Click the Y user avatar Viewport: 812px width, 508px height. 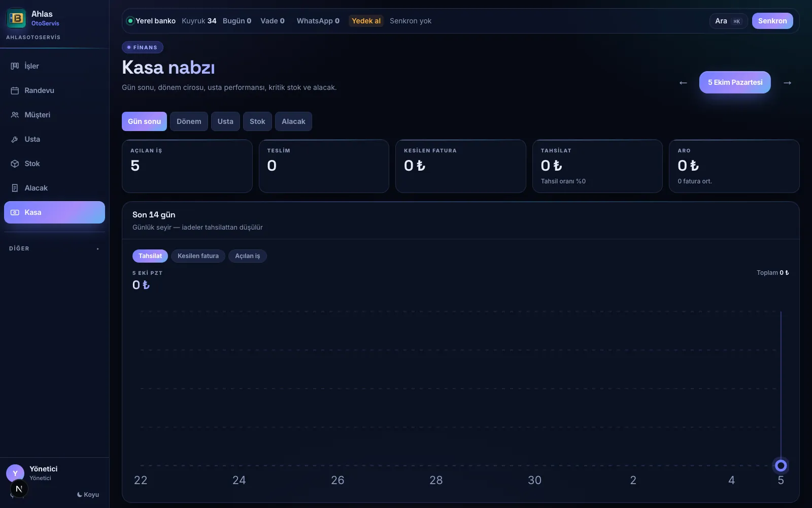coord(15,473)
